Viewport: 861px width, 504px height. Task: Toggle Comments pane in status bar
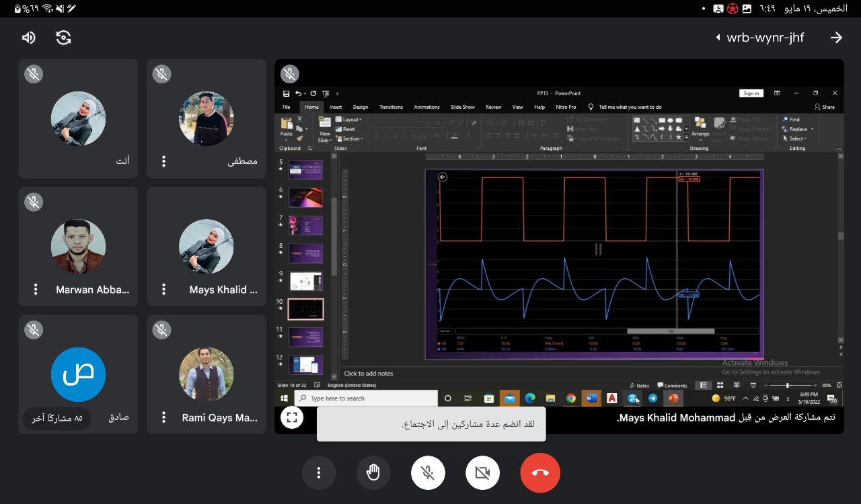pyautogui.click(x=672, y=386)
